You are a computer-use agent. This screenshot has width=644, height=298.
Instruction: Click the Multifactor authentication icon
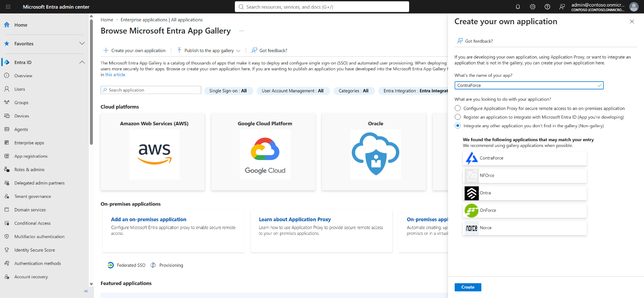point(7,236)
